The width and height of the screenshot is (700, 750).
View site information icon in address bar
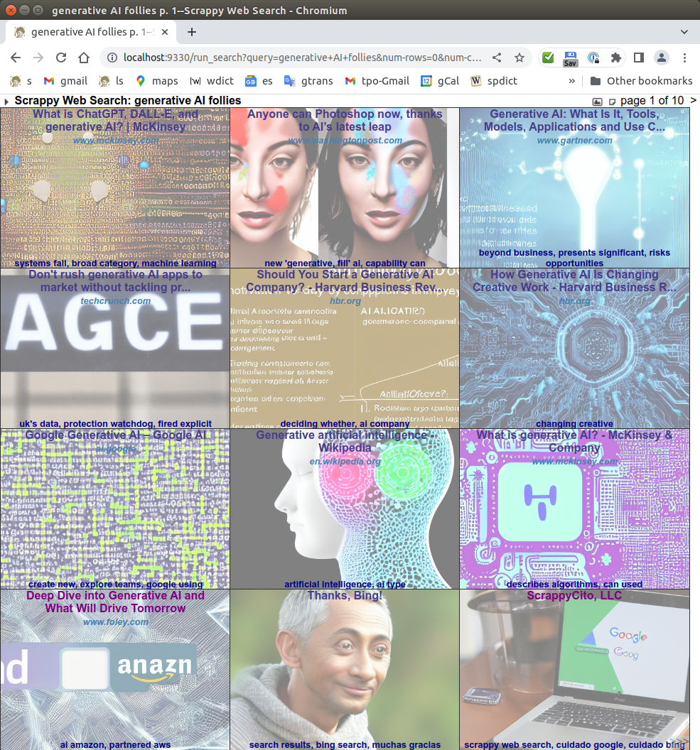[x=112, y=58]
